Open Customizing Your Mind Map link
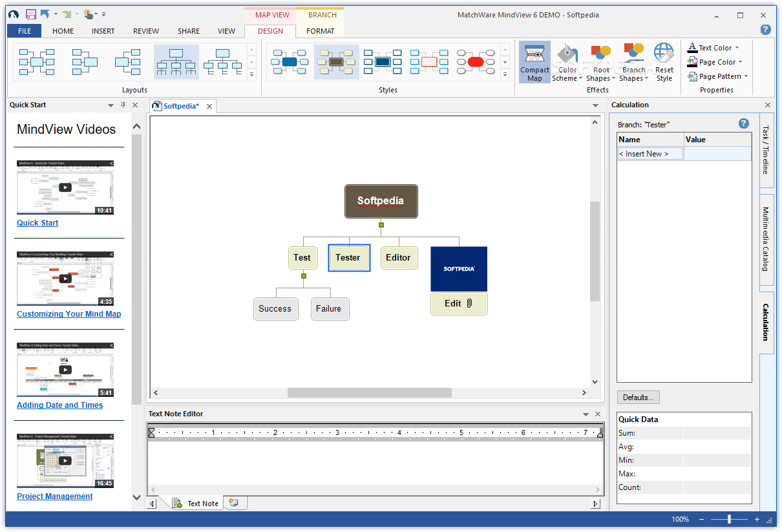The width and height of the screenshot is (782, 532). pos(69,314)
